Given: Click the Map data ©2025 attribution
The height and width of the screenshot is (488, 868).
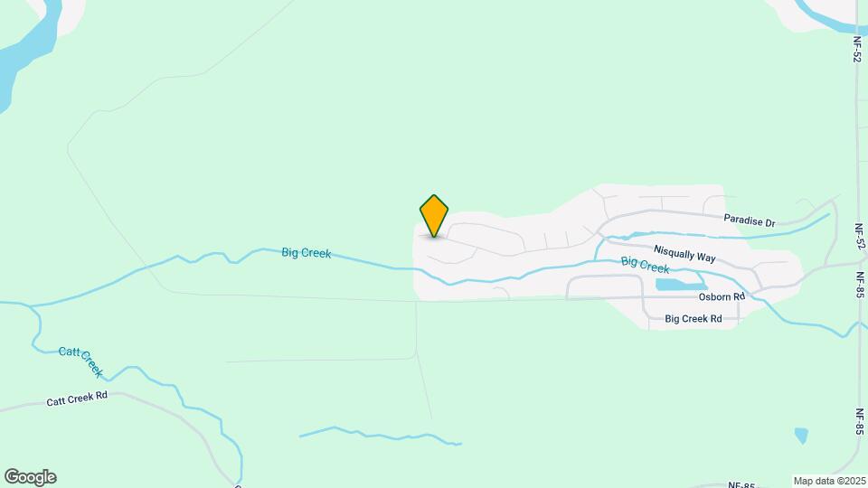Looking at the screenshot, I should [829, 482].
